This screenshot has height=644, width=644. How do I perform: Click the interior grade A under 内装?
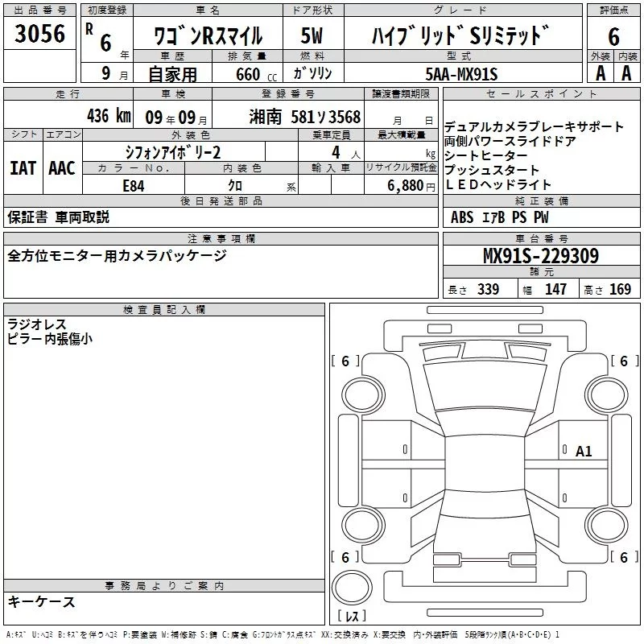tap(626, 73)
